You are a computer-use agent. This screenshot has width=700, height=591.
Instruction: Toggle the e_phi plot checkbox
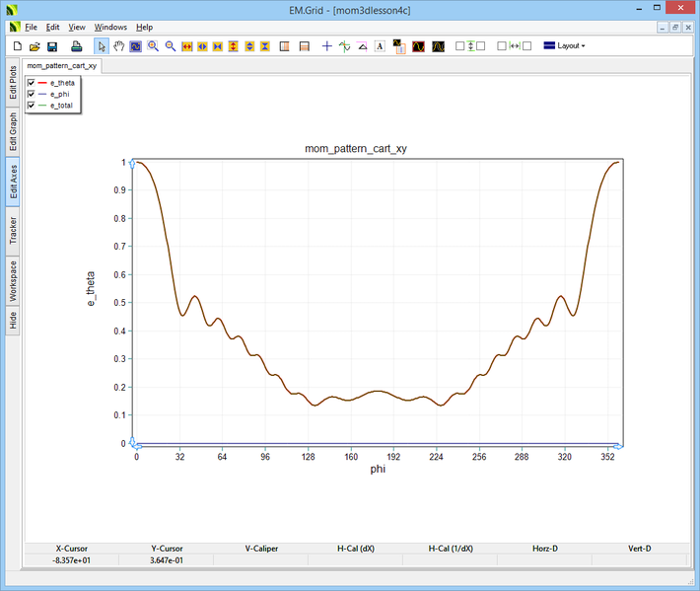click(32, 94)
